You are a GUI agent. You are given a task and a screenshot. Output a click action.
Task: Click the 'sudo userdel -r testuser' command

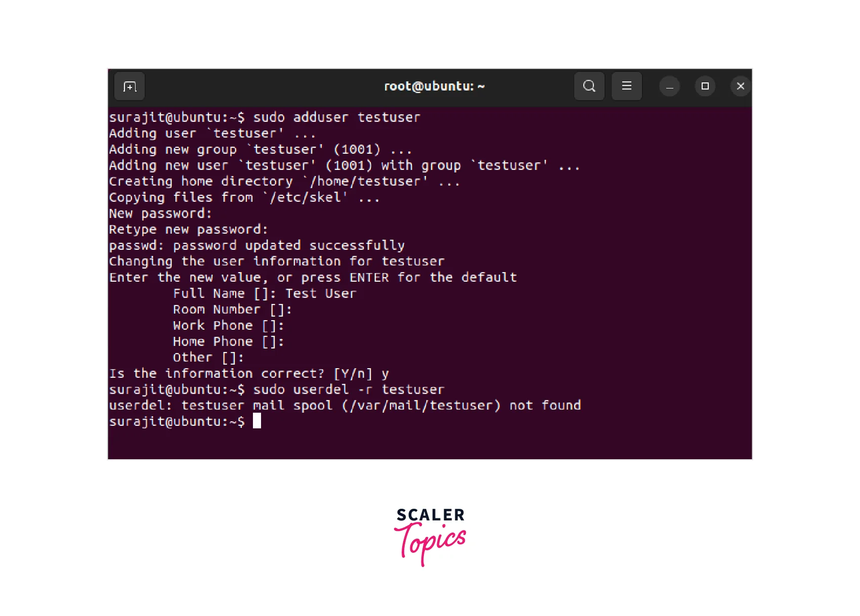pos(349,389)
